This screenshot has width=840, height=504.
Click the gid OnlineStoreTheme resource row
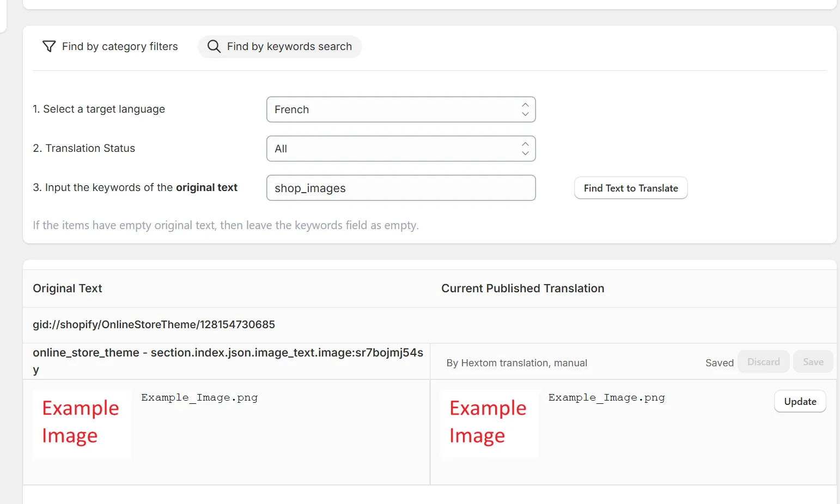pos(430,325)
